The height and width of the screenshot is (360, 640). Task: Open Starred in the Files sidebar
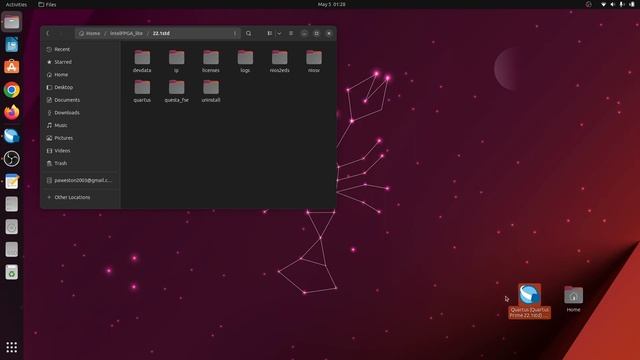pyautogui.click(x=80, y=62)
